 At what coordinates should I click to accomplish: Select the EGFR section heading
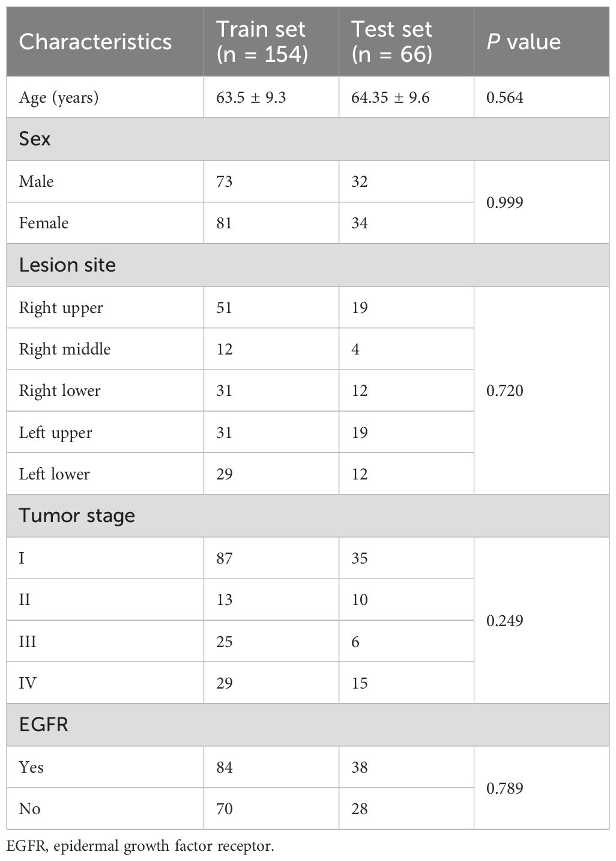pos(43,725)
